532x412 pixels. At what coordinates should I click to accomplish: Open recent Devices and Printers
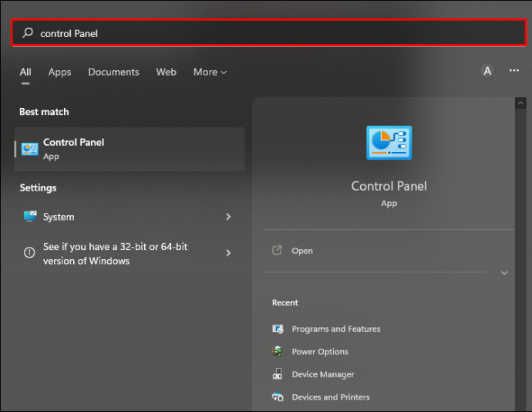(331, 397)
